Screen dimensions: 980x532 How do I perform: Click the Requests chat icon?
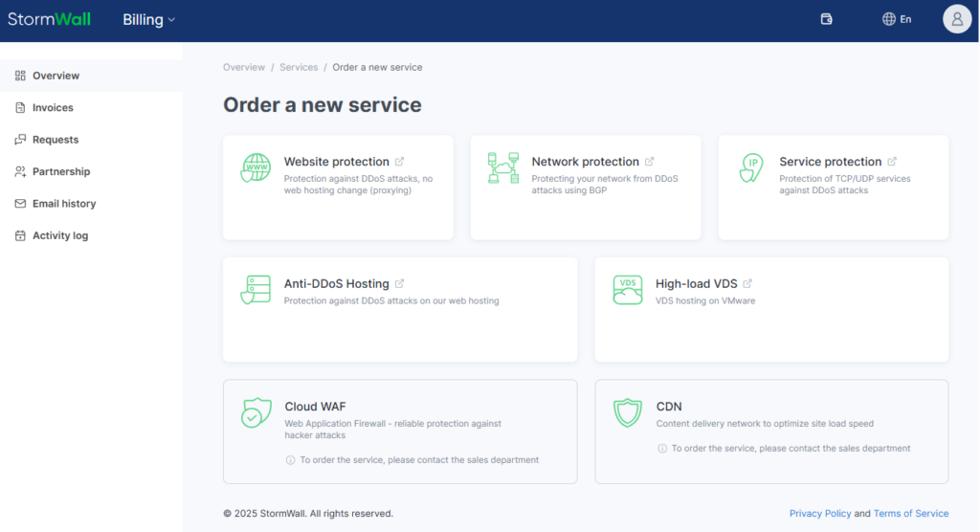point(20,140)
